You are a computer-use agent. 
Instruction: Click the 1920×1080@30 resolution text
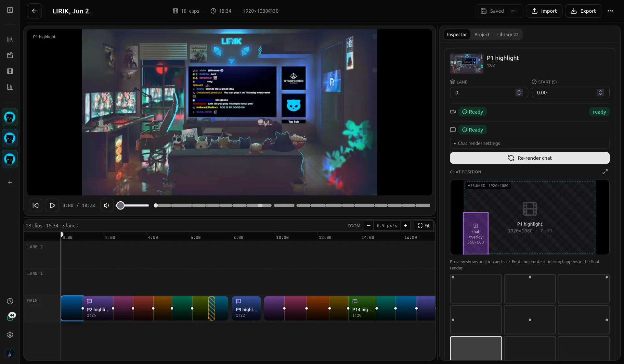[x=260, y=11]
